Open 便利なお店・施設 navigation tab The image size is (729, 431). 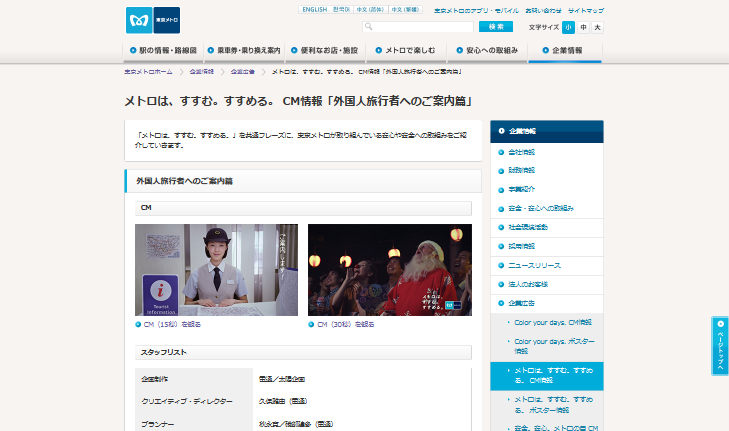(x=325, y=51)
